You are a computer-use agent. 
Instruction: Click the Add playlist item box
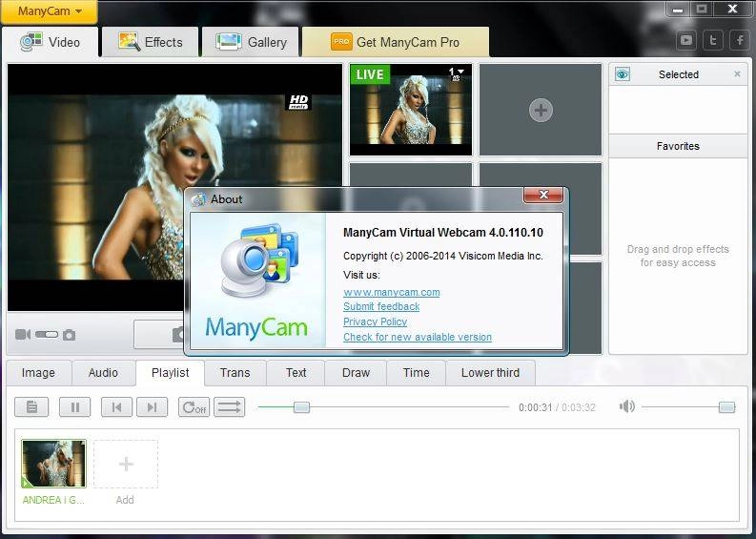pyautogui.click(x=125, y=464)
